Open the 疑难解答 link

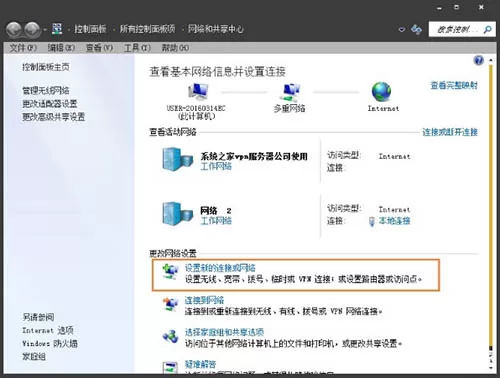pos(200,364)
